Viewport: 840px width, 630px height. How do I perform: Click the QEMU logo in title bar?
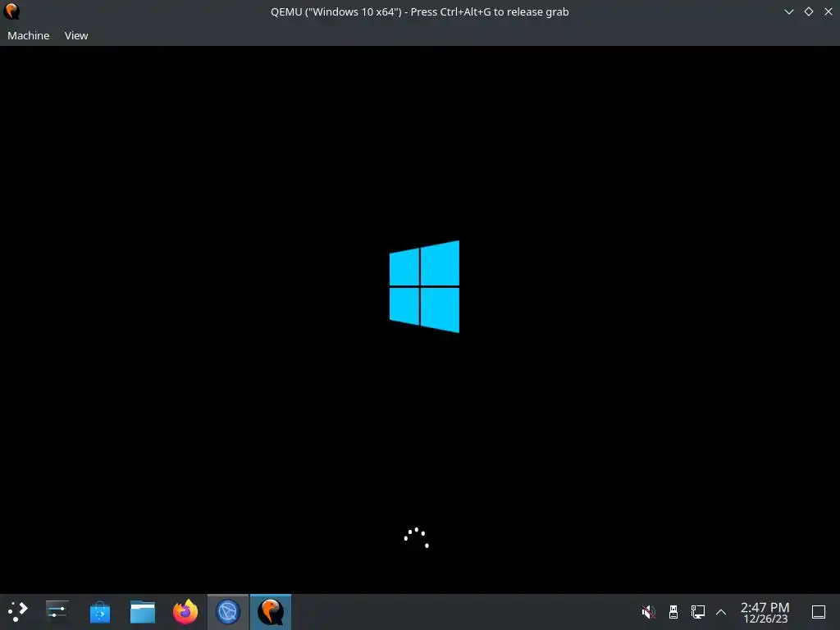coord(11,11)
